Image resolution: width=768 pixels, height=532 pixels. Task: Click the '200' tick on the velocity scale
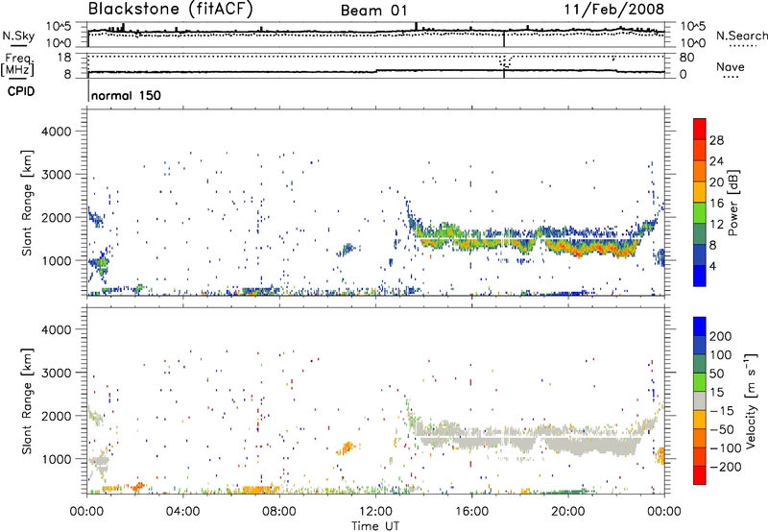point(720,336)
